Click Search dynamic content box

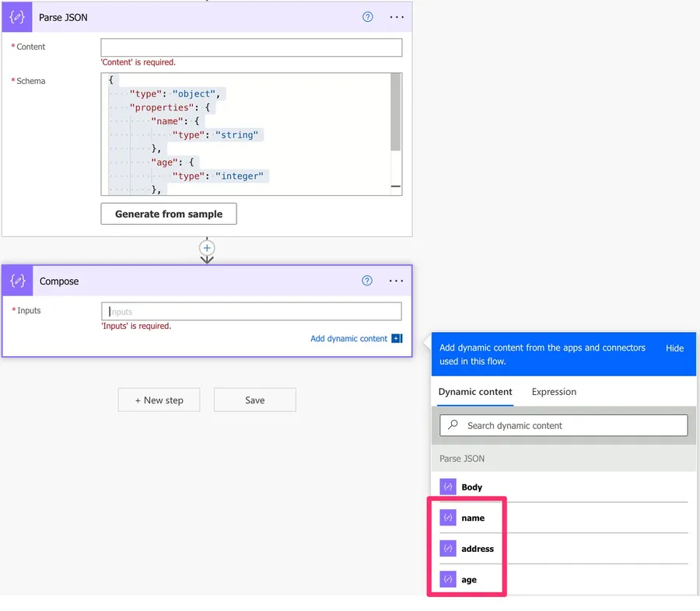point(564,426)
